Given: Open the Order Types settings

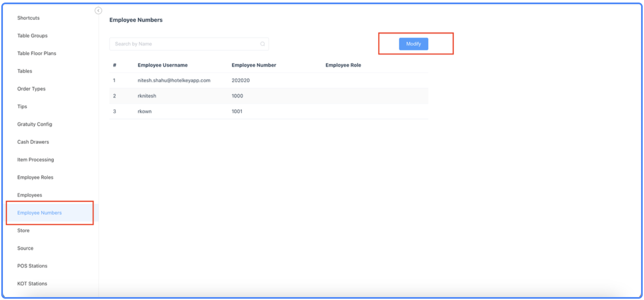Looking at the screenshot, I should click(31, 89).
